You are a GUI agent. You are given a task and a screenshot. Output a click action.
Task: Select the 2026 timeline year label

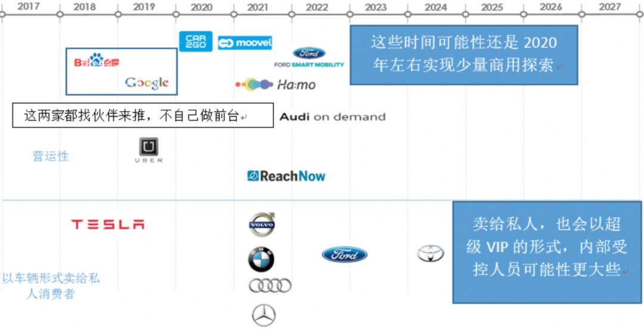point(551,7)
